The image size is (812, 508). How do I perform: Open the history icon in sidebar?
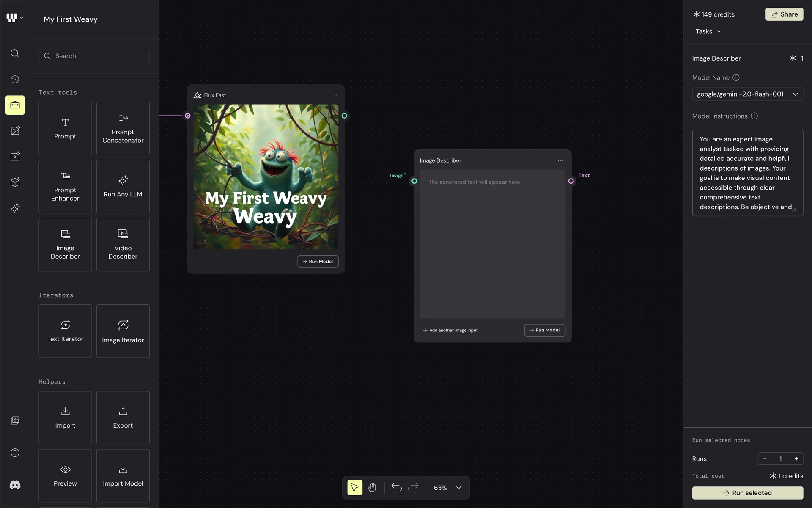pos(15,79)
